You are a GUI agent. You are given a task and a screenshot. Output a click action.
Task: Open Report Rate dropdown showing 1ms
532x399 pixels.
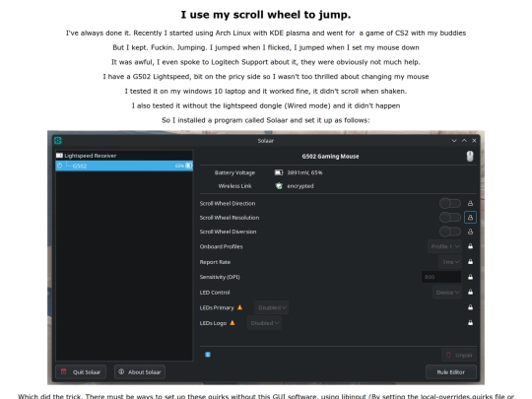pyautogui.click(x=450, y=262)
